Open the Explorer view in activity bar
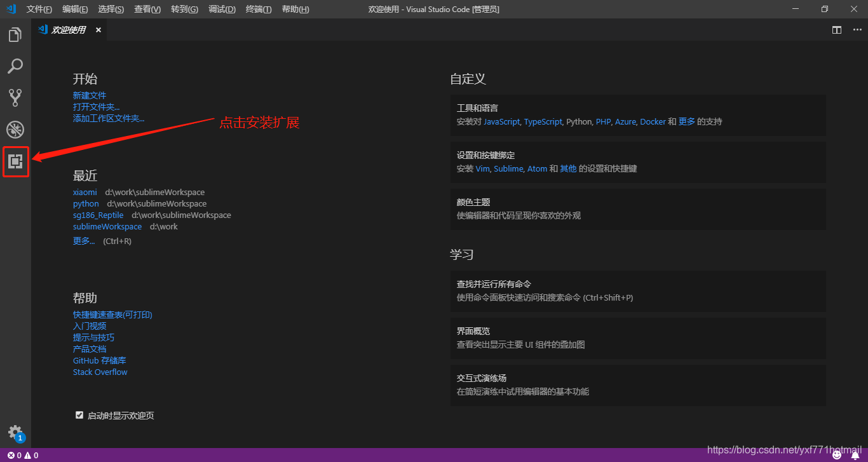 (15, 34)
